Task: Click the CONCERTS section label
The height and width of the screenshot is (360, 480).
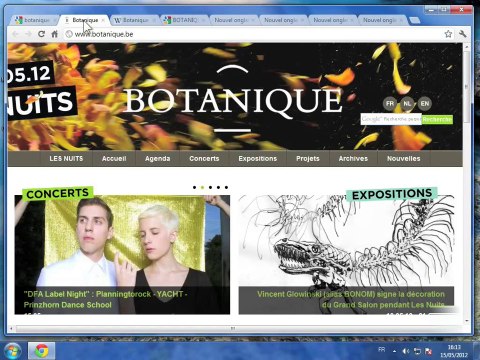Action: tap(57, 193)
